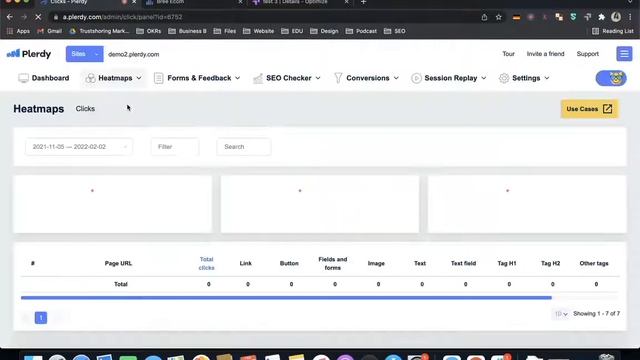
Task: Click the Session Replay play icon
Action: click(x=416, y=78)
